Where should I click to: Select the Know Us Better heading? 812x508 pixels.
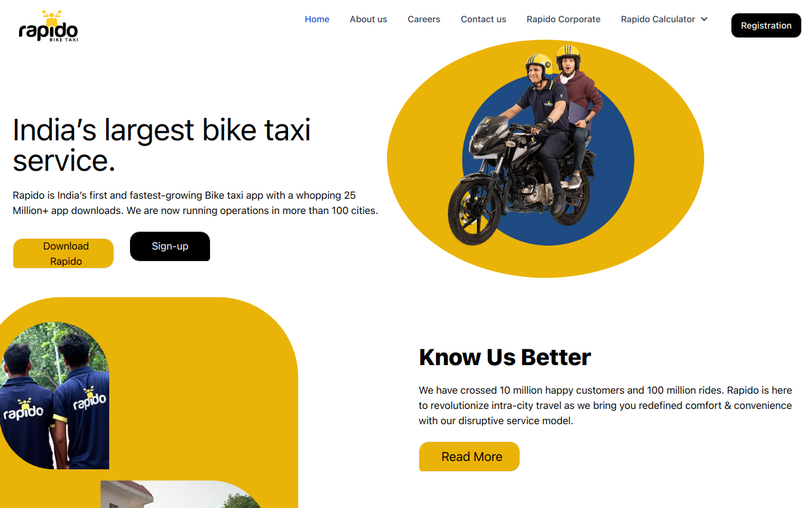pyautogui.click(x=505, y=357)
